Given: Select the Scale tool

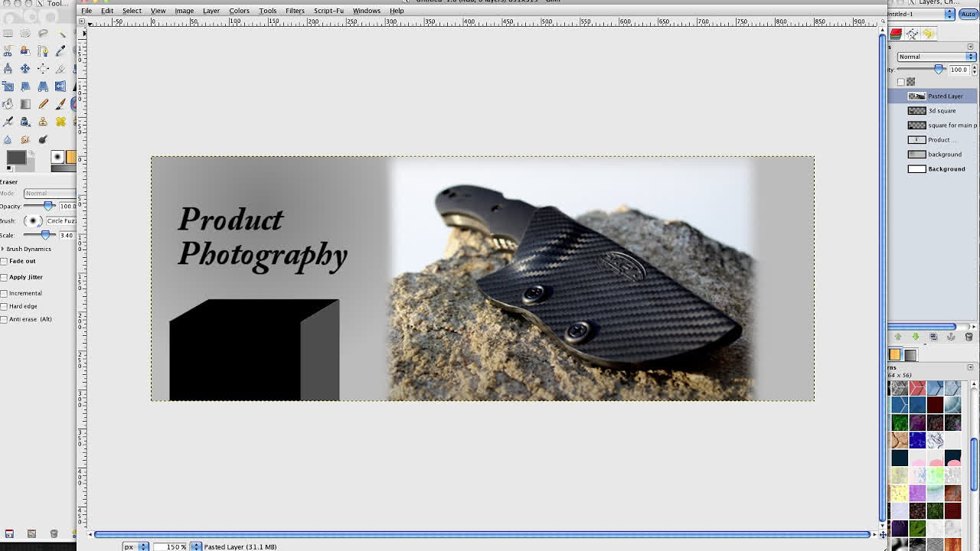Looking at the screenshot, I should [x=8, y=86].
